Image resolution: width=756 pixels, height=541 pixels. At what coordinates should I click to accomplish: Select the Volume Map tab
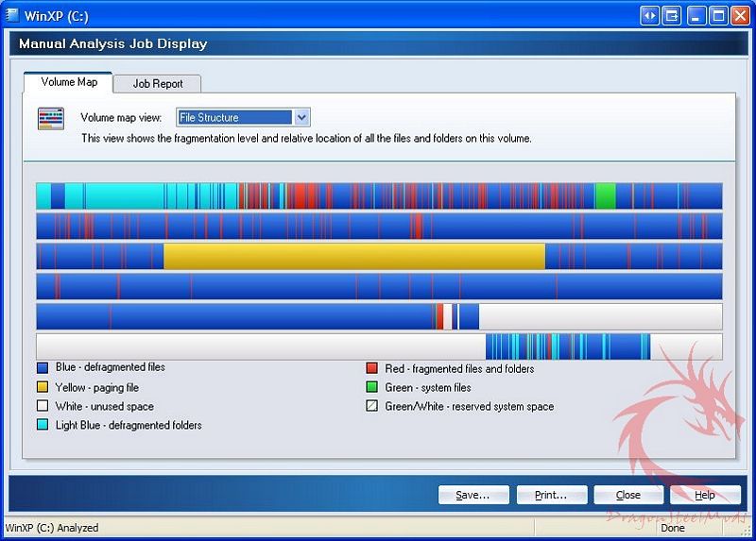69,82
